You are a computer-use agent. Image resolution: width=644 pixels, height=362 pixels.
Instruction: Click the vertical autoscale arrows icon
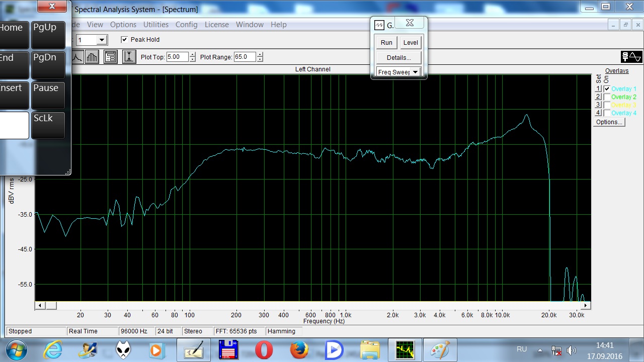tap(129, 57)
